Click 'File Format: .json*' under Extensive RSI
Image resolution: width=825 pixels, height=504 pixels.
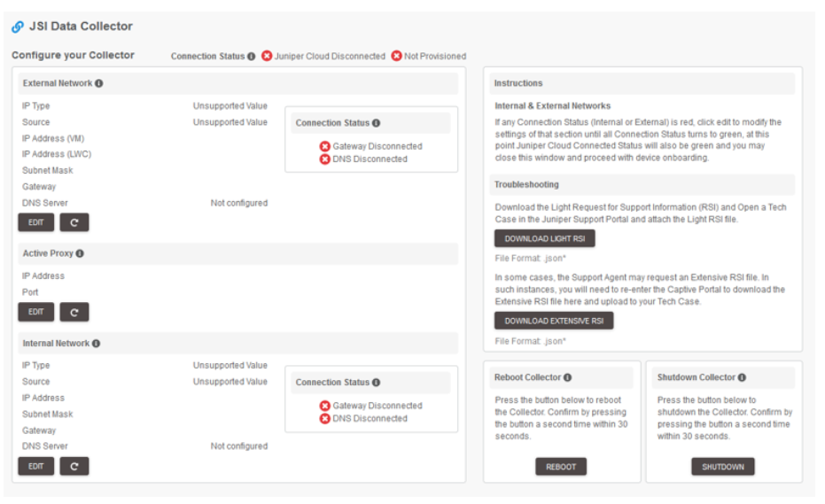[x=530, y=341]
